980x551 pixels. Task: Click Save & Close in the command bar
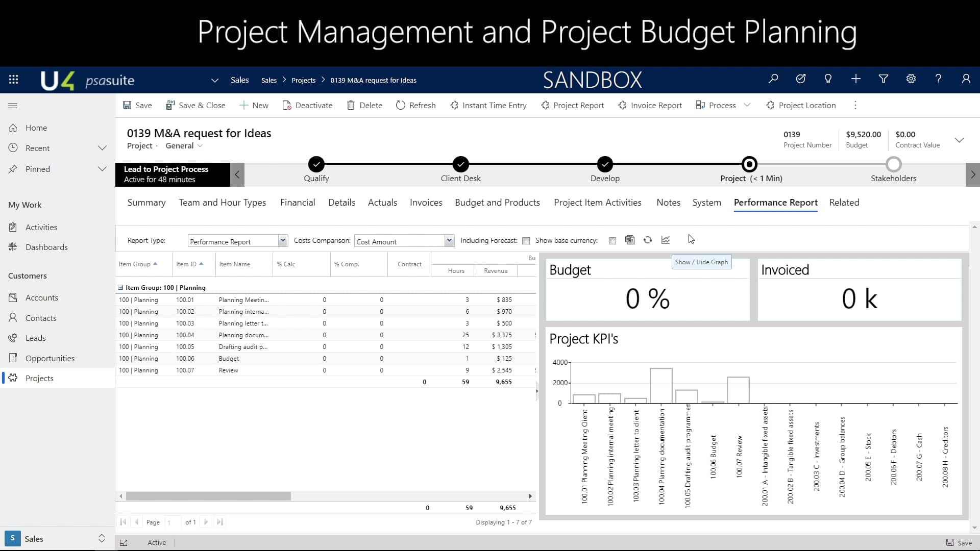tap(195, 105)
